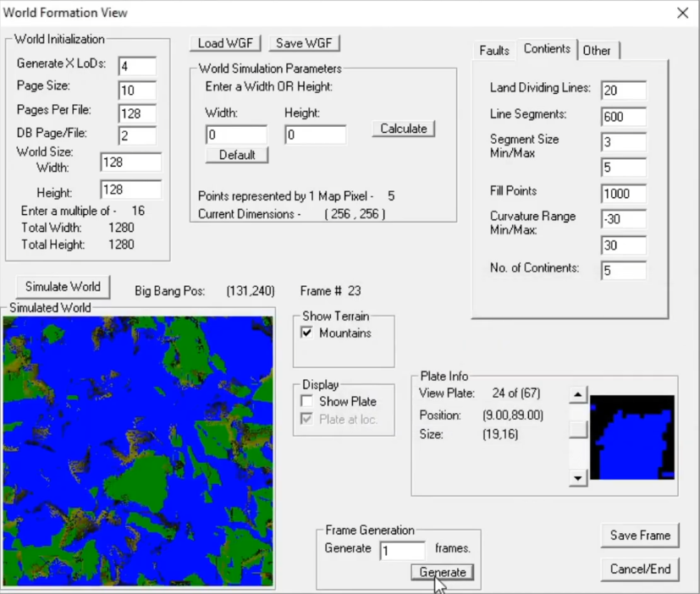
Task: Click the Cancel/End button
Action: [x=640, y=569]
